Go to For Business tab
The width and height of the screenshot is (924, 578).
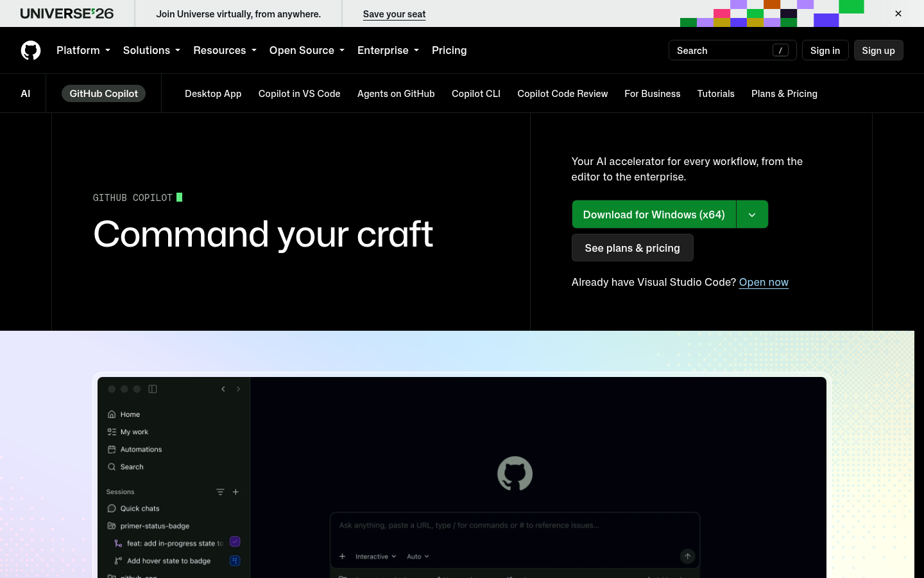point(652,94)
